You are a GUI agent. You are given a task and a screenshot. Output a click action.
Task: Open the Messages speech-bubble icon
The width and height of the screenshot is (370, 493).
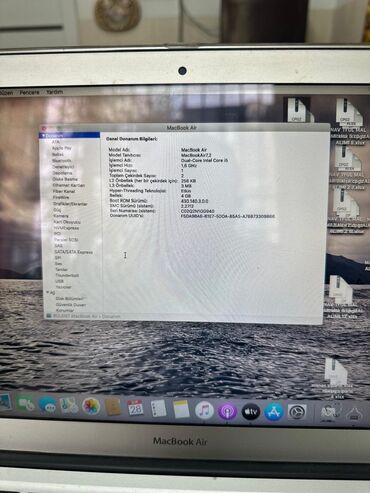click(47, 404)
